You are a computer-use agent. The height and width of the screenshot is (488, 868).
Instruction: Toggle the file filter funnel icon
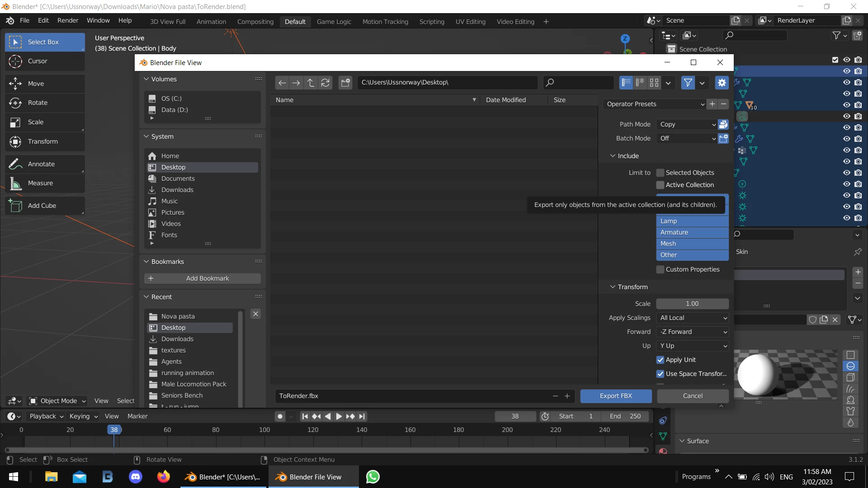(688, 83)
